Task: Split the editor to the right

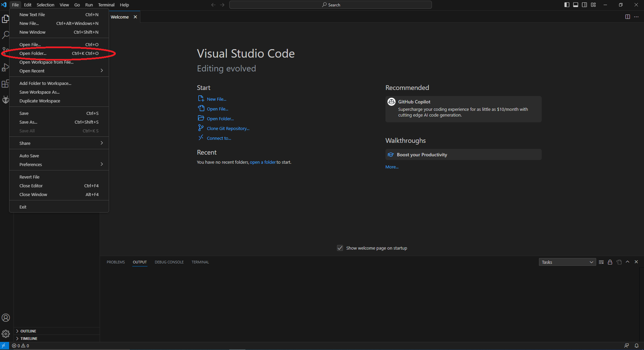Action: (628, 17)
